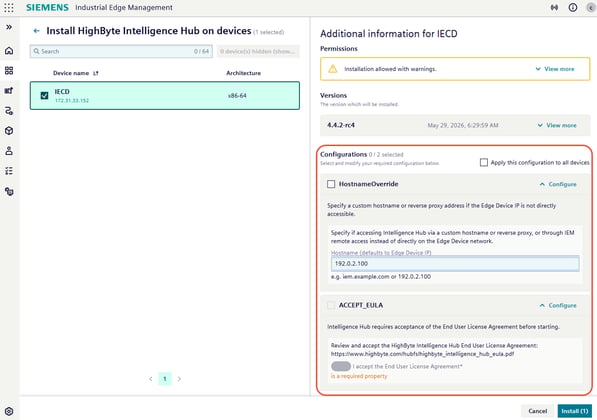Expand View more in the Permissions warning
The height and width of the screenshot is (420, 597).
555,69
